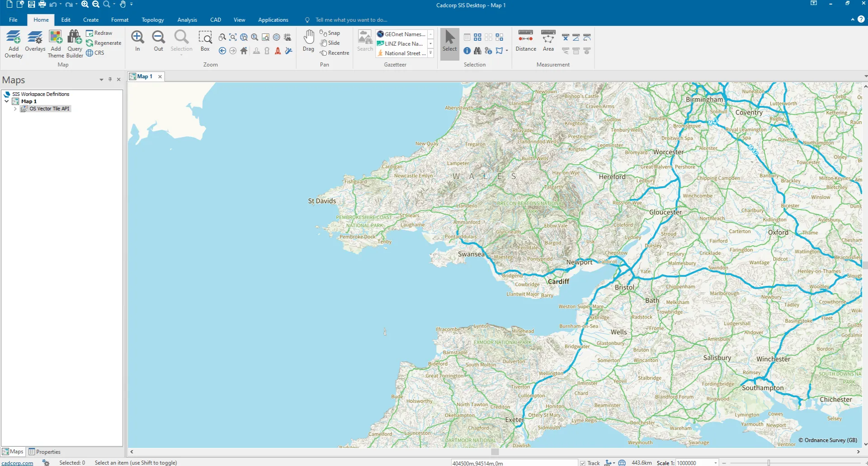The width and height of the screenshot is (868, 466).
Task: Click the home view house icon
Action: pyautogui.click(x=244, y=51)
